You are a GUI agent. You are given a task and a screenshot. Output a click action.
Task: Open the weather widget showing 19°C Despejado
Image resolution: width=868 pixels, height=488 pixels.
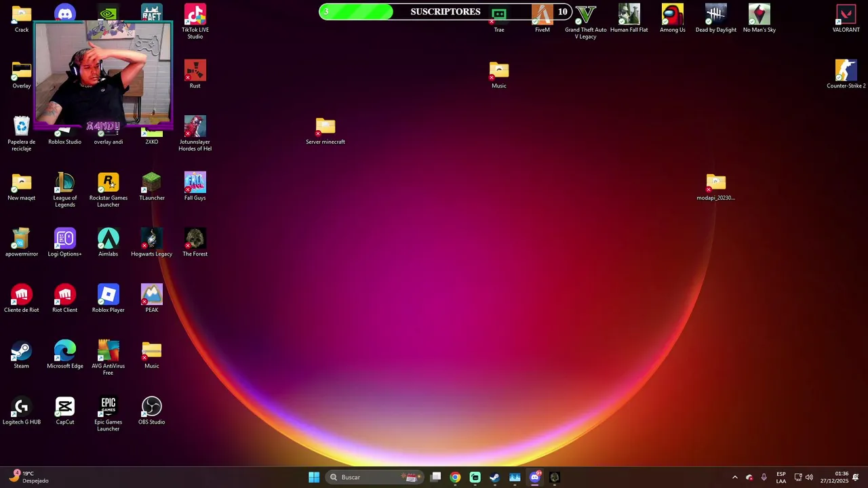click(28, 477)
